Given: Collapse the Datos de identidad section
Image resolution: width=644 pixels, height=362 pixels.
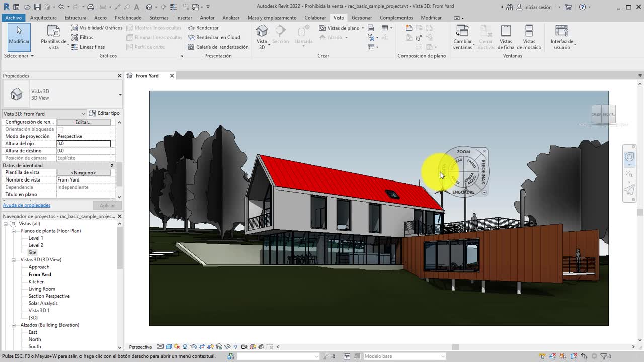Looking at the screenshot, I should (x=112, y=165).
